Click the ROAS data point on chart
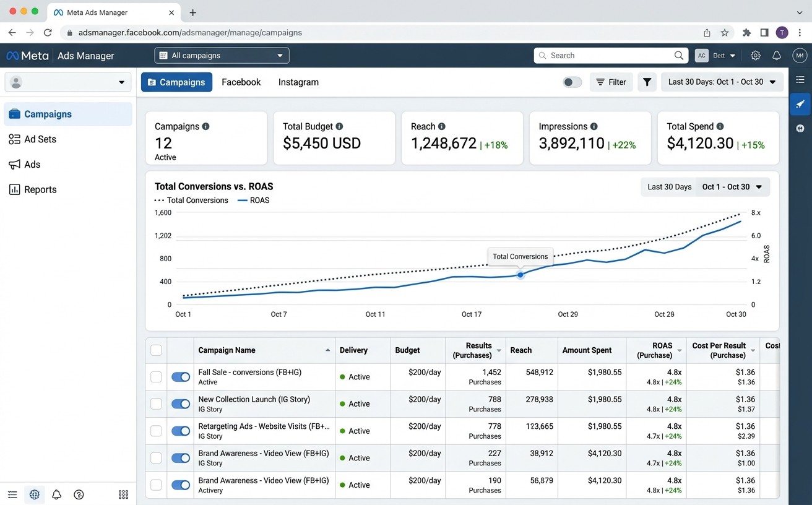This screenshot has height=505, width=812. (520, 275)
